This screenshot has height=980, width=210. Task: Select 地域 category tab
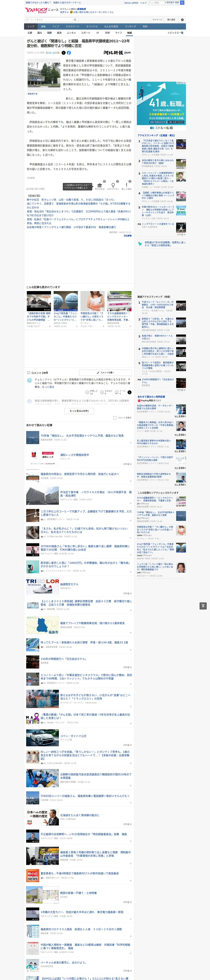[129, 33]
